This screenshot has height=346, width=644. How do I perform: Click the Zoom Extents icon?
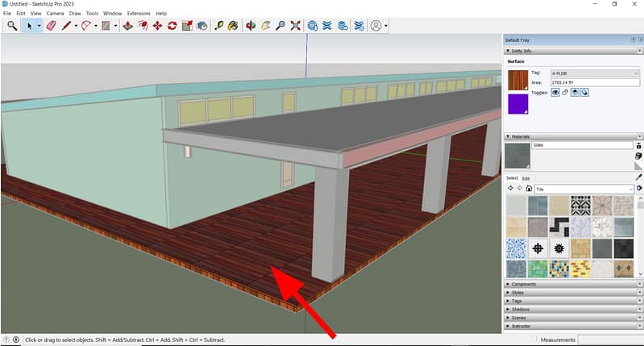point(296,26)
